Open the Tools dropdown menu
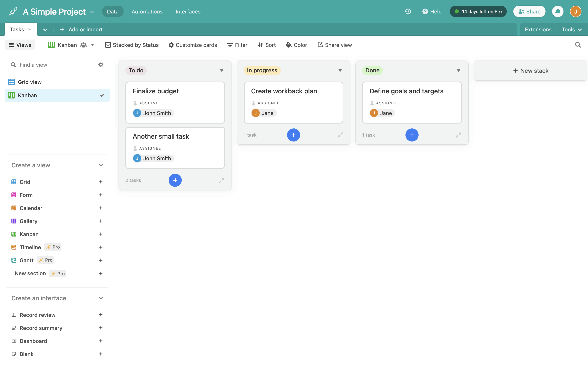This screenshot has height=367, width=588. coord(571,29)
